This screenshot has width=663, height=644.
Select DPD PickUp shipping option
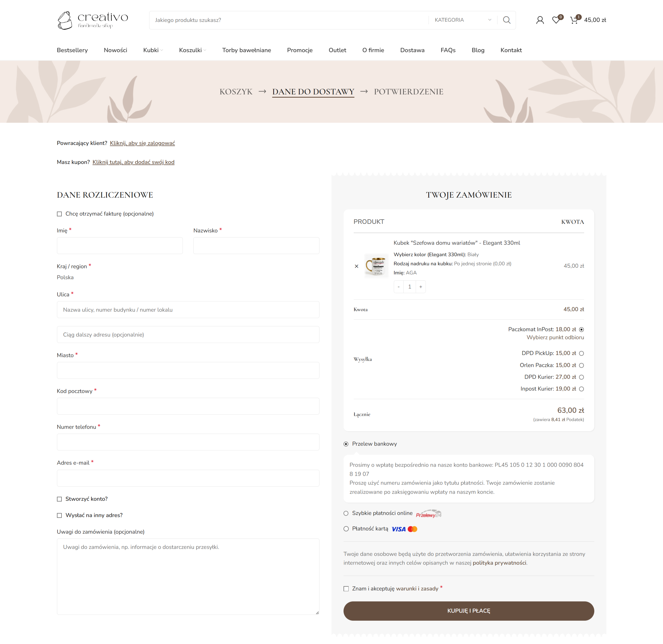pyautogui.click(x=581, y=353)
